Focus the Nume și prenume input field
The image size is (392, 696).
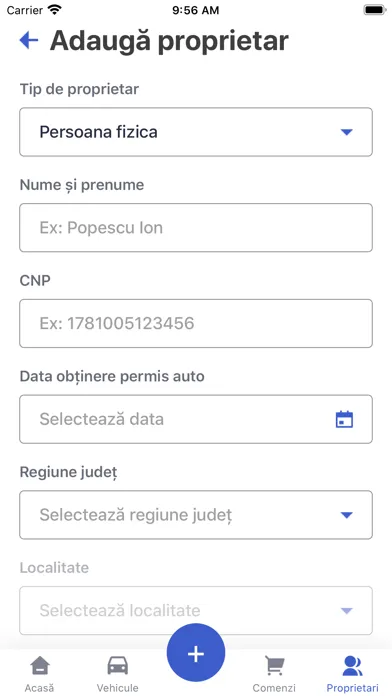point(196,228)
